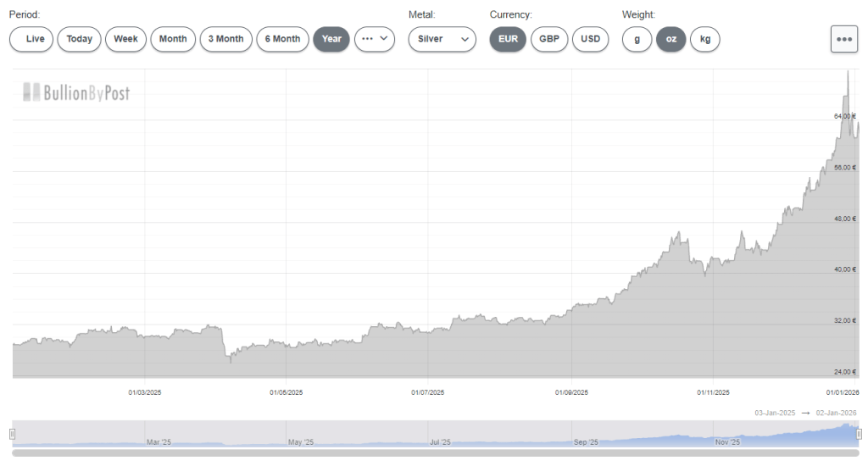Image resolution: width=868 pixels, height=466 pixels.
Task: Click the BullionByPost logo watermark
Action: 76,93
